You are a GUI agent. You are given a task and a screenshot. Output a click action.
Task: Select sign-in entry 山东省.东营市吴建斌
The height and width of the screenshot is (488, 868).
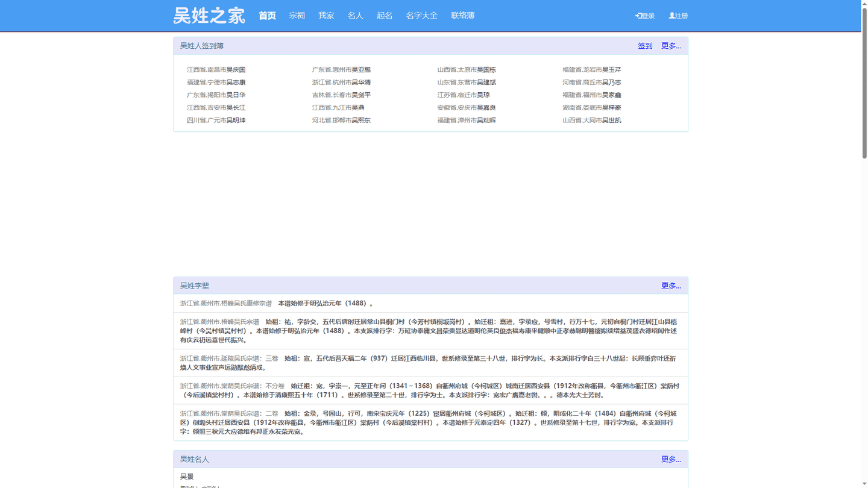467,83
